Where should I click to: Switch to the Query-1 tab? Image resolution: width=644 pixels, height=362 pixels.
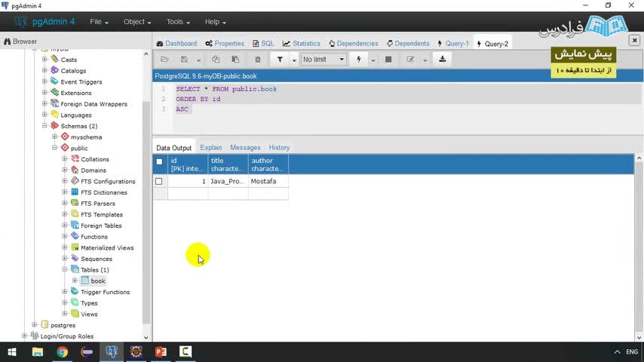[453, 44]
